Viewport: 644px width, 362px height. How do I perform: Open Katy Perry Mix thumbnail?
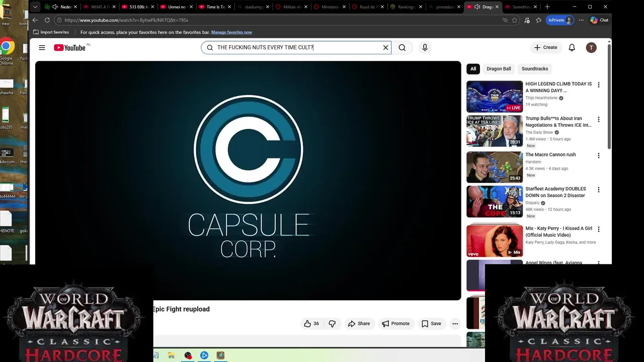click(495, 241)
